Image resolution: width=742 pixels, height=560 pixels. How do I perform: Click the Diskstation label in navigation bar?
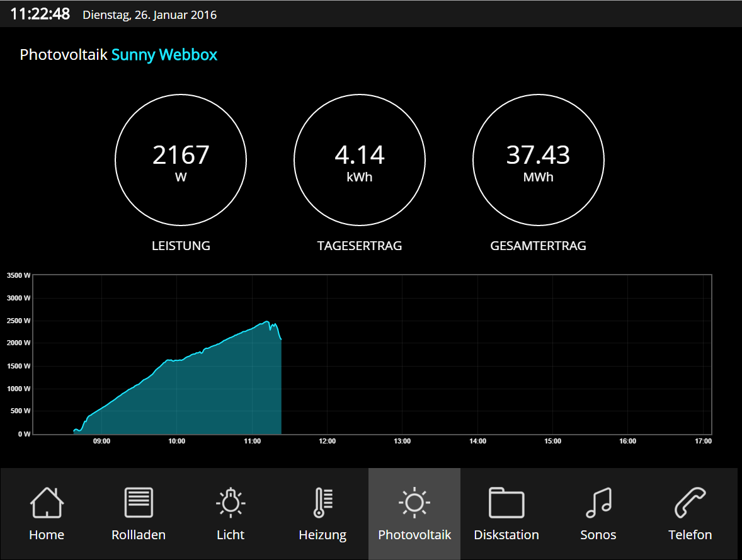click(x=506, y=535)
